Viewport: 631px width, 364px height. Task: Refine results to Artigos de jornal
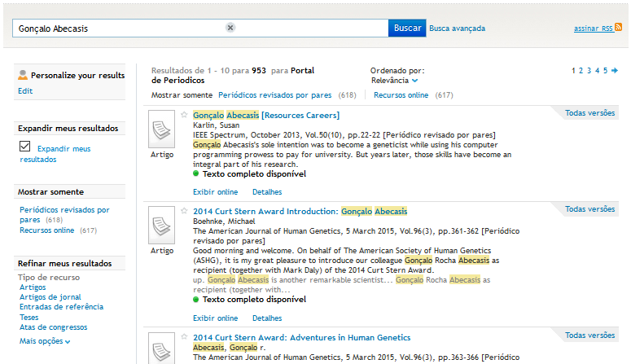coord(50,296)
